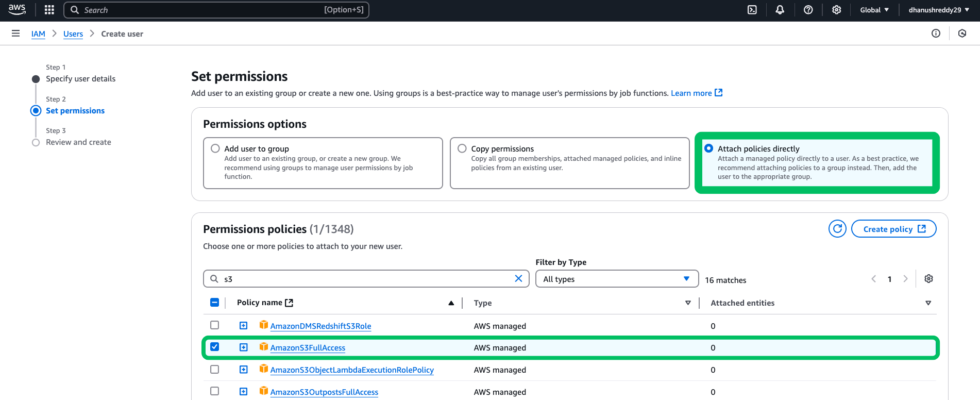Screen dimensions: 980x400
Task: Open the help question mark menu
Action: coord(808,10)
